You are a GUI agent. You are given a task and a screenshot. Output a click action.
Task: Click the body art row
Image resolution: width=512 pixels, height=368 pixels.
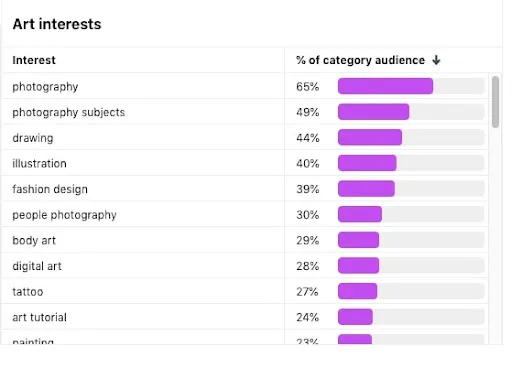click(x=246, y=240)
